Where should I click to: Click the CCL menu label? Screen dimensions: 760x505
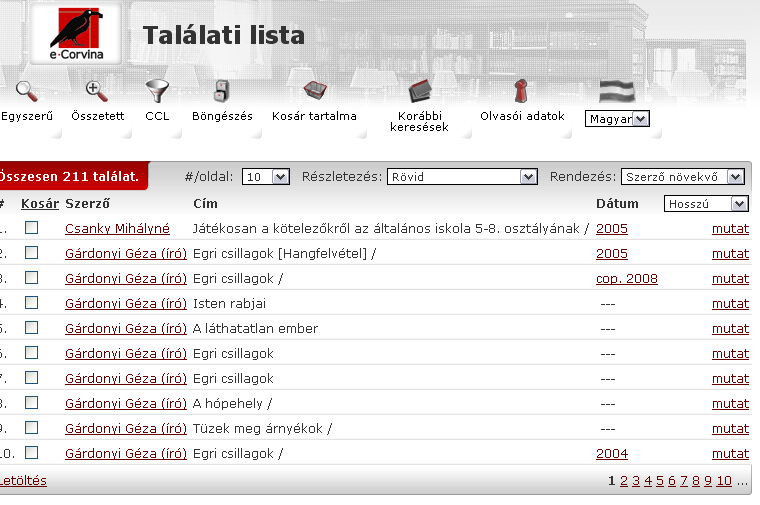click(157, 116)
